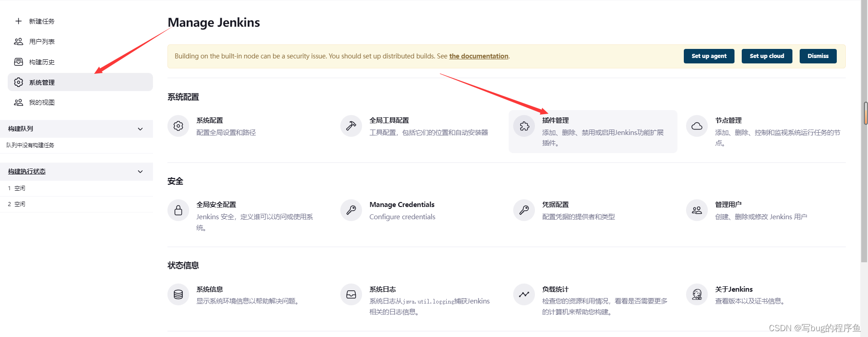Open the documentation link

point(479,56)
